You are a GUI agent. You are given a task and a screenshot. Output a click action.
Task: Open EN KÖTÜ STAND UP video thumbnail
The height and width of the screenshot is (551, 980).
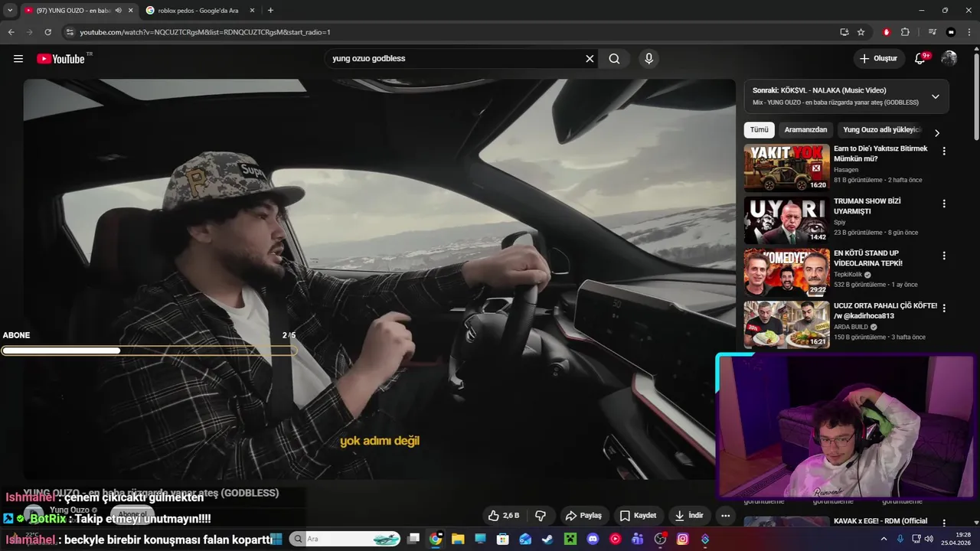786,273
